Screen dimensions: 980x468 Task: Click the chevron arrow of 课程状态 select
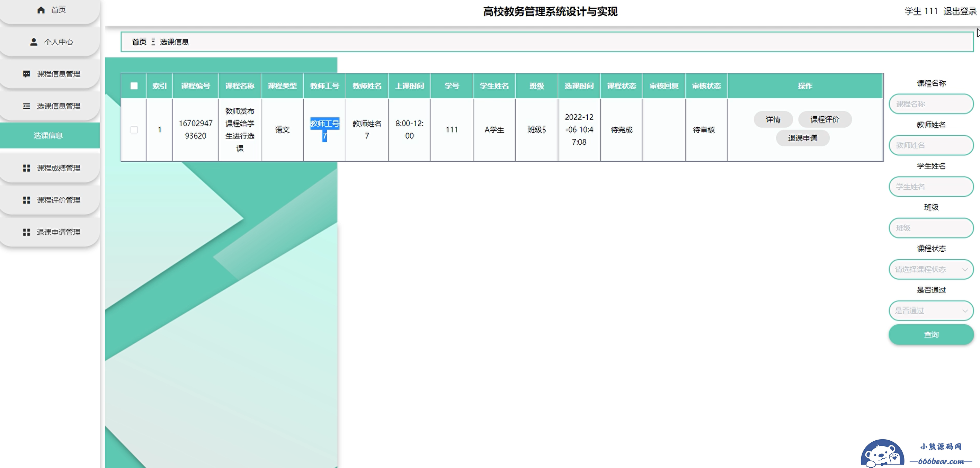coord(965,270)
